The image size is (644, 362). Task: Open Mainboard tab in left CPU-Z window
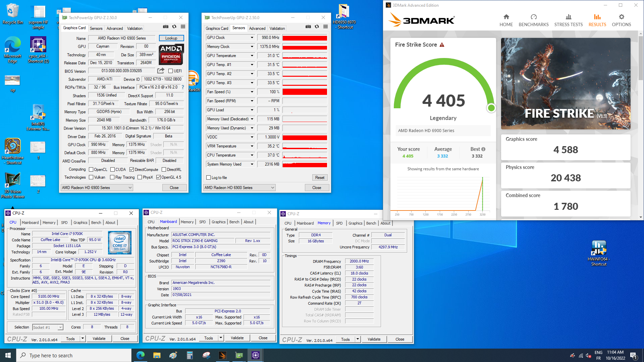click(30, 223)
